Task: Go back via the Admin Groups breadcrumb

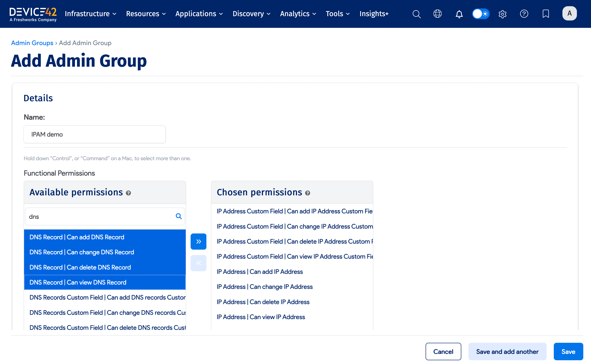Action: pos(32,43)
